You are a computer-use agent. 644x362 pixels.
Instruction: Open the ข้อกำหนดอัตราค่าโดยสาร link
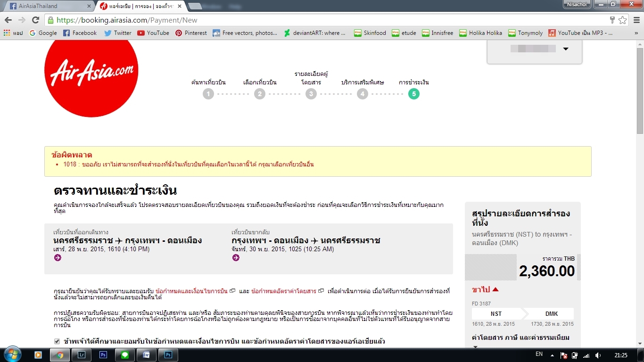pos(284,291)
